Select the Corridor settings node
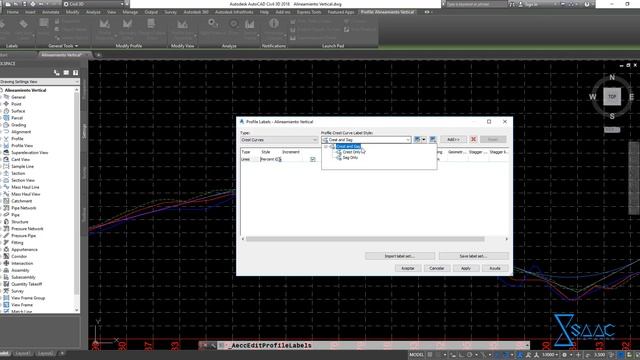This screenshot has height=360, width=640. (x=19, y=256)
